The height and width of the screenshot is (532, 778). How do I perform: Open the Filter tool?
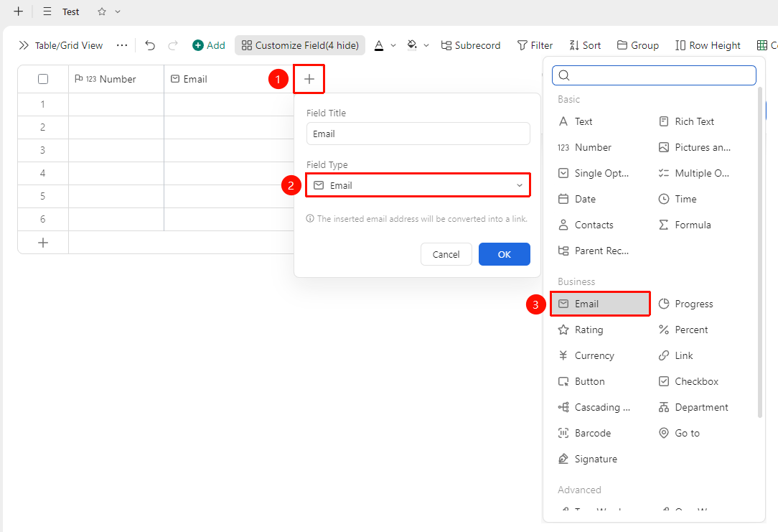(535, 45)
